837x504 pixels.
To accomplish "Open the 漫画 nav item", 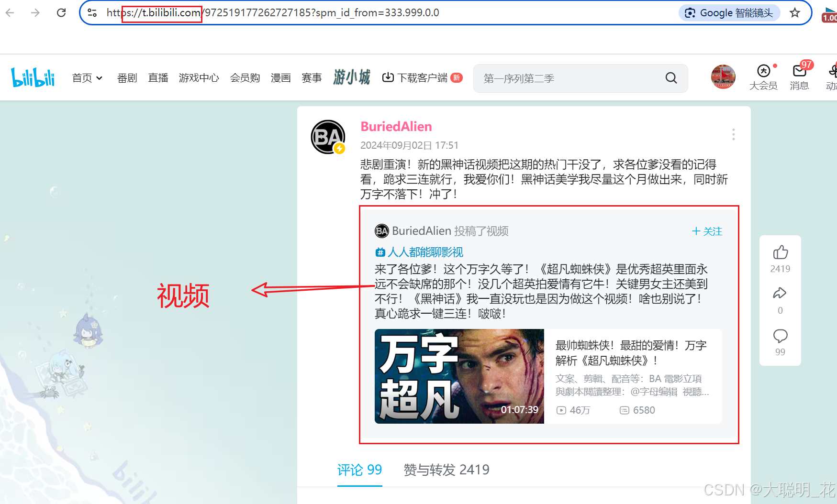I will [x=280, y=78].
